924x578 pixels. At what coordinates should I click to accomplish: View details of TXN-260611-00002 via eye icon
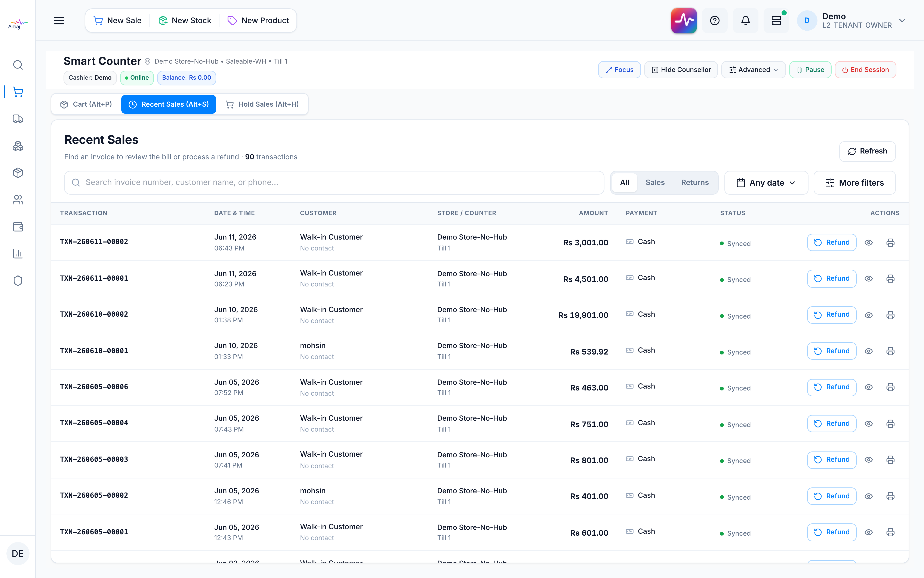click(x=869, y=242)
